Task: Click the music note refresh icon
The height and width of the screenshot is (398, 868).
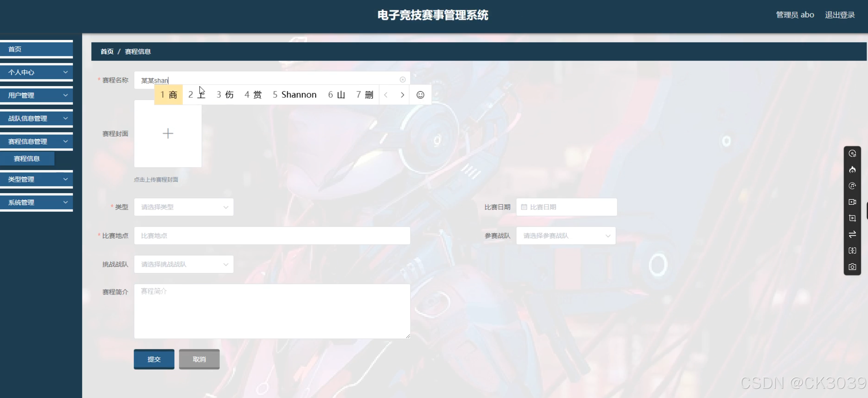Action: click(x=852, y=186)
